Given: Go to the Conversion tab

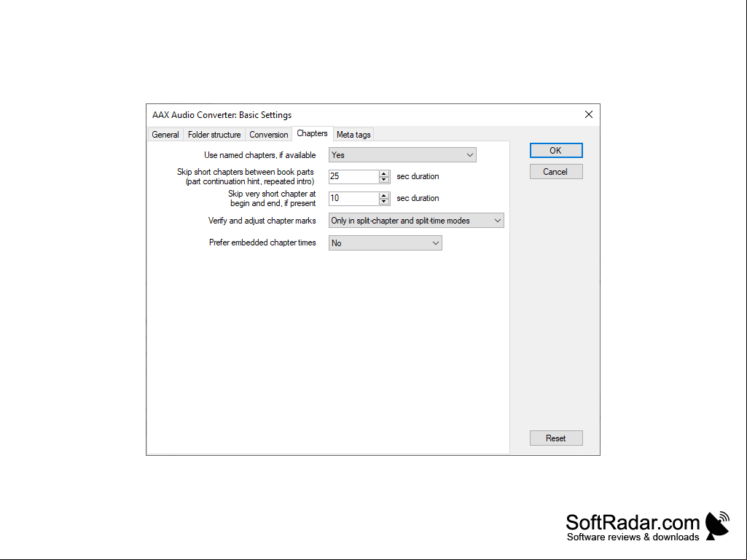Looking at the screenshot, I should pos(269,135).
